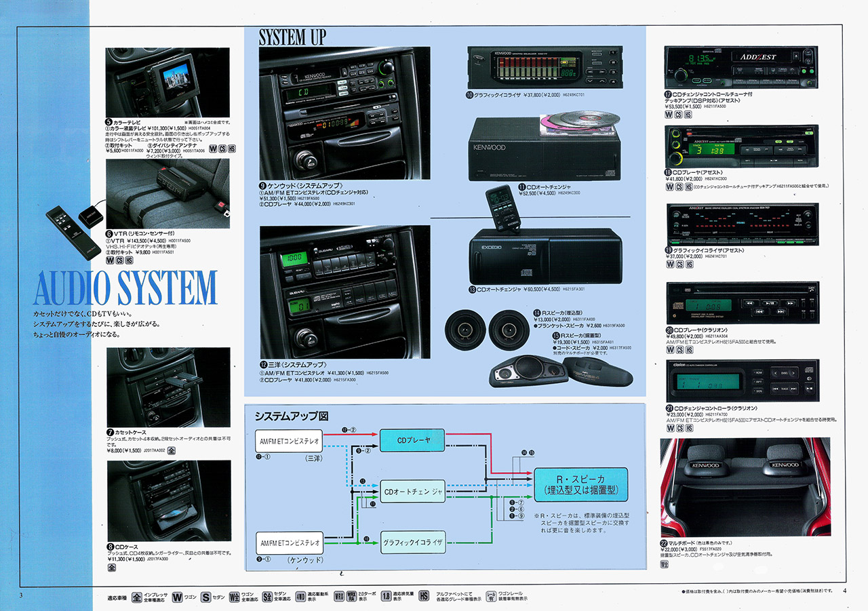This screenshot has height=611, width=868.
Task: Open the Kenwood system-up dashboard photo
Action: tap(344, 113)
